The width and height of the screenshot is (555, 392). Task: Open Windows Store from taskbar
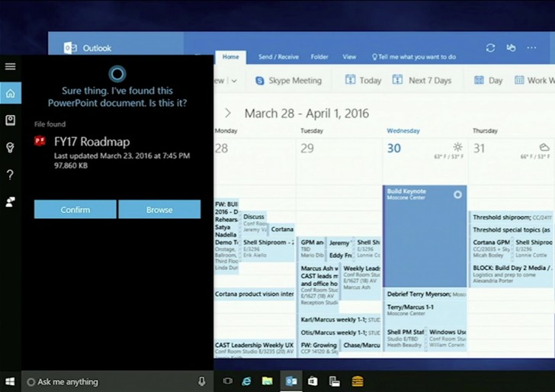click(x=313, y=381)
